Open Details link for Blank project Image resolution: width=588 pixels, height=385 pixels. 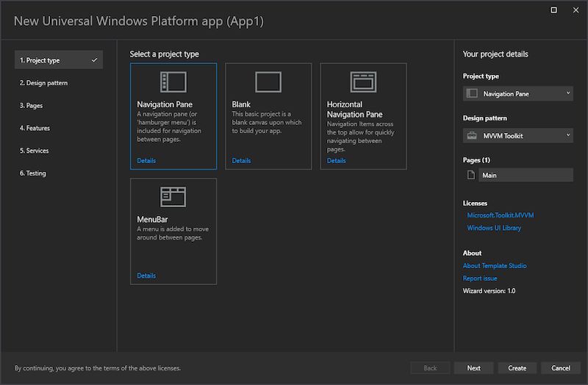click(241, 161)
